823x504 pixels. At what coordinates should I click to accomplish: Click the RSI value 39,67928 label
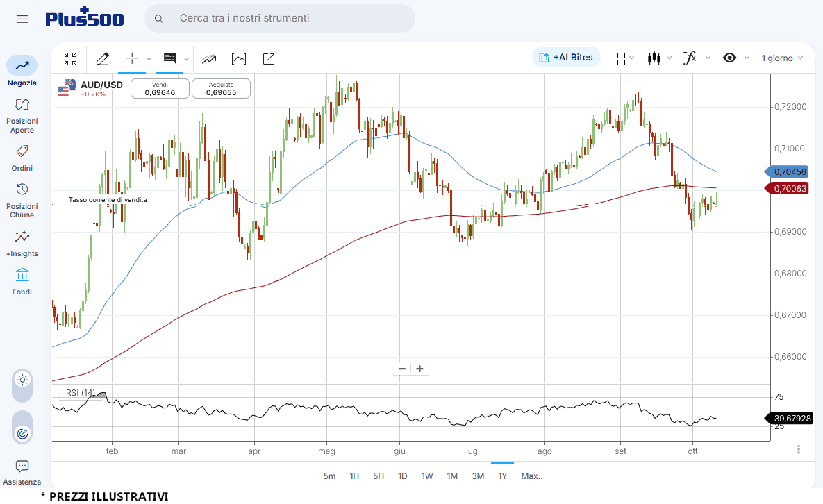point(789,419)
